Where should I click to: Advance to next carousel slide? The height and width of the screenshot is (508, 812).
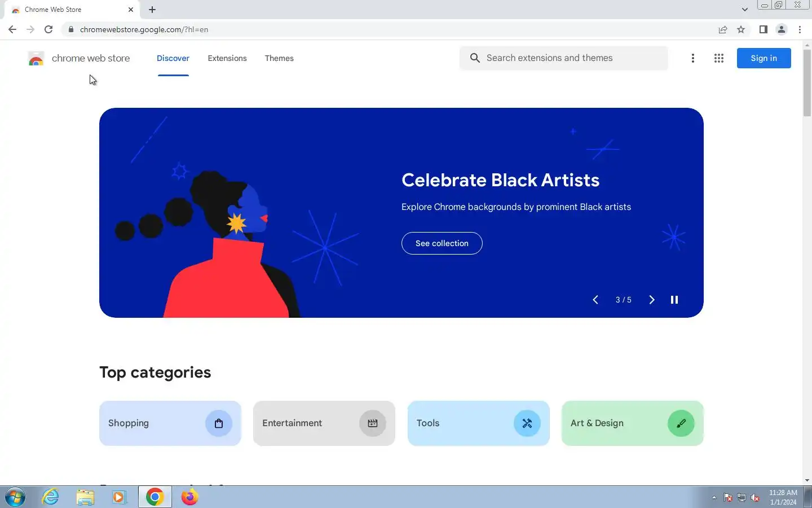coord(652,300)
